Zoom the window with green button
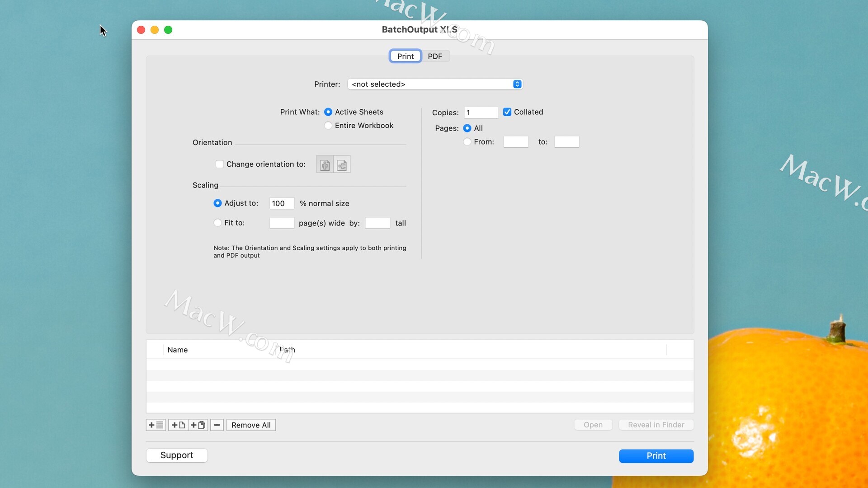This screenshot has height=488, width=868. tap(168, 30)
